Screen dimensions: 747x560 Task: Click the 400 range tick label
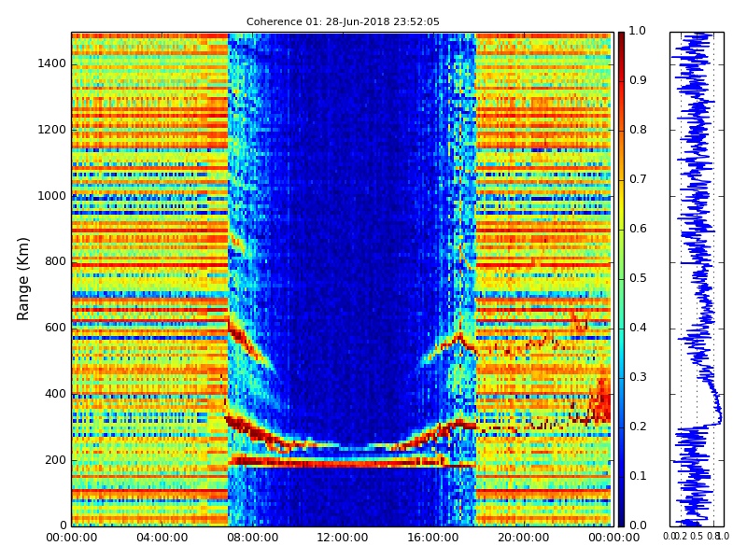(x=55, y=394)
